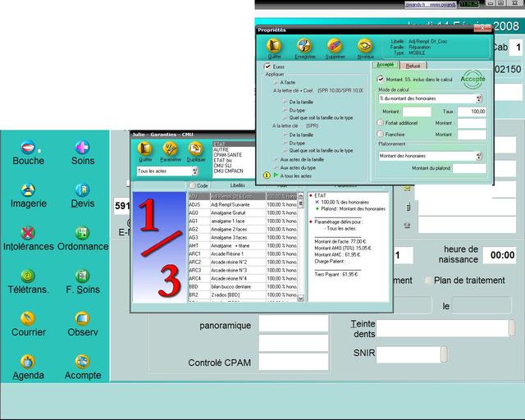Viewport: 525px width, 420px height.
Task: Click the Supprimer icon in Propriétés
Action: click(x=335, y=46)
